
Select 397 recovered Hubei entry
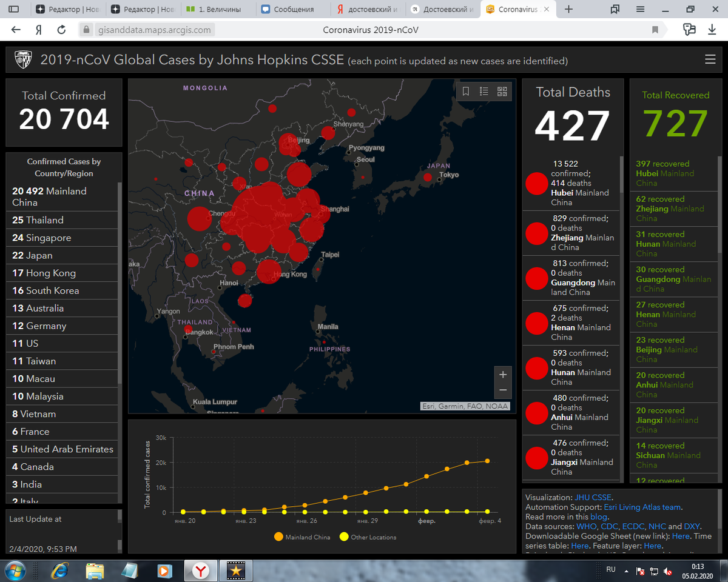673,173
